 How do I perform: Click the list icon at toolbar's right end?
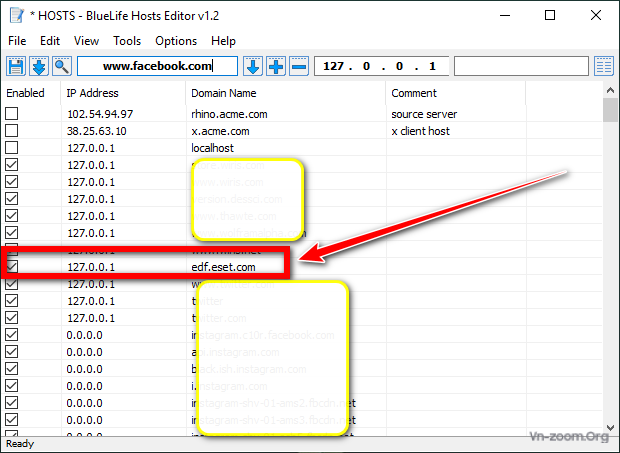point(604,66)
